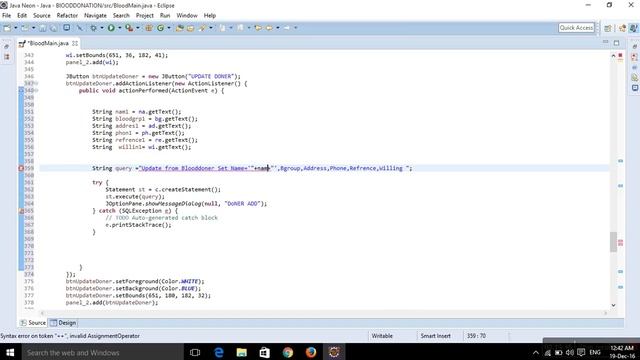Click the New Java Package icon
Image resolution: width=640 pixels, height=360 pixels.
(x=149, y=28)
